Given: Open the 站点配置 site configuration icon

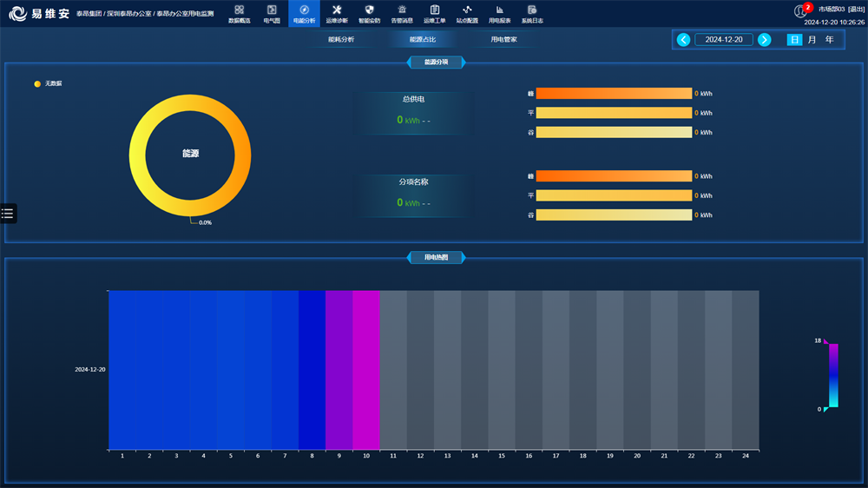Looking at the screenshot, I should point(467,14).
